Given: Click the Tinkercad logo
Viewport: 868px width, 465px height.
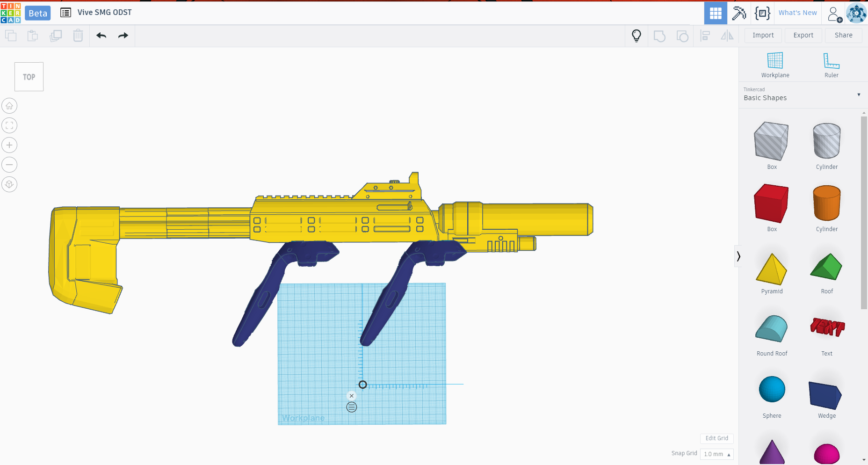Looking at the screenshot, I should coord(11,13).
